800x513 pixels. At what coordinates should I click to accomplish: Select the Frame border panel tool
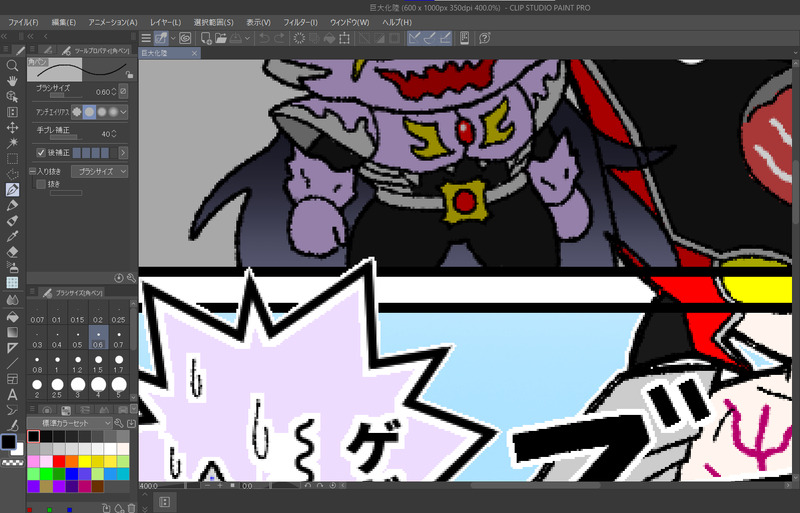pyautogui.click(x=12, y=379)
